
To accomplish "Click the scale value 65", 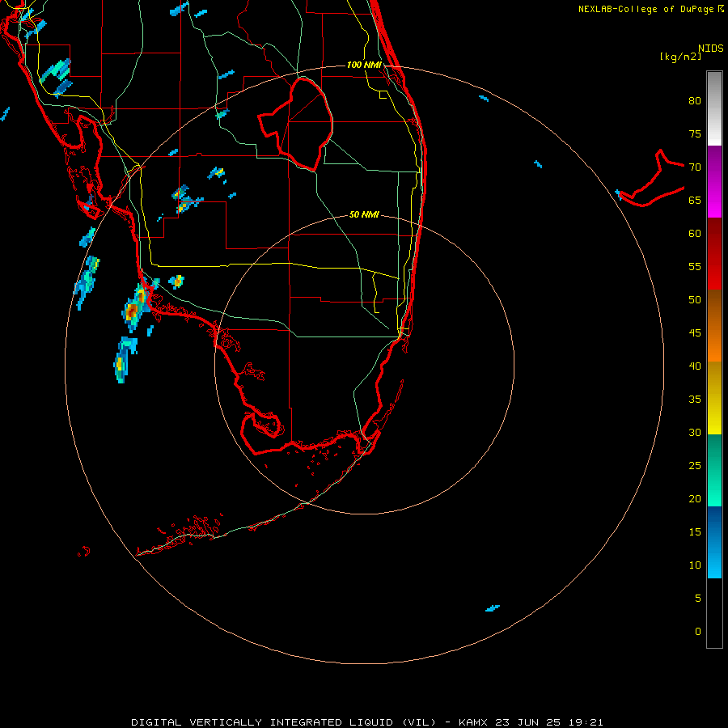I will tap(695, 200).
